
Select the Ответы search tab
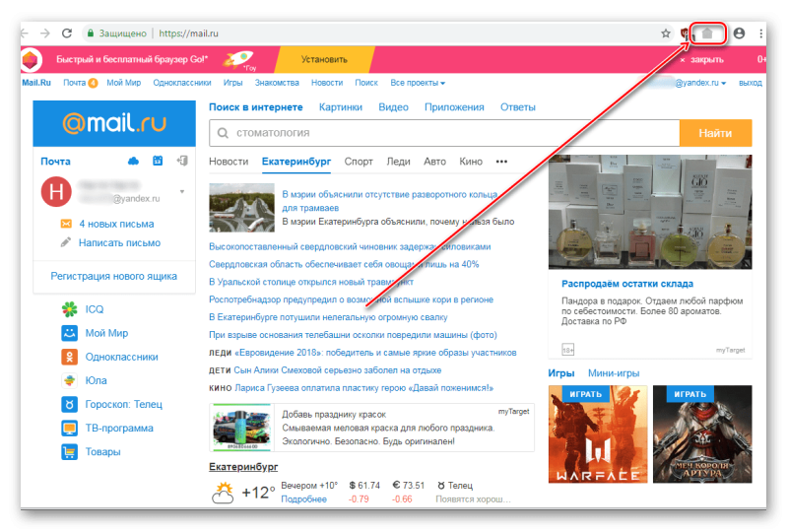[518, 107]
